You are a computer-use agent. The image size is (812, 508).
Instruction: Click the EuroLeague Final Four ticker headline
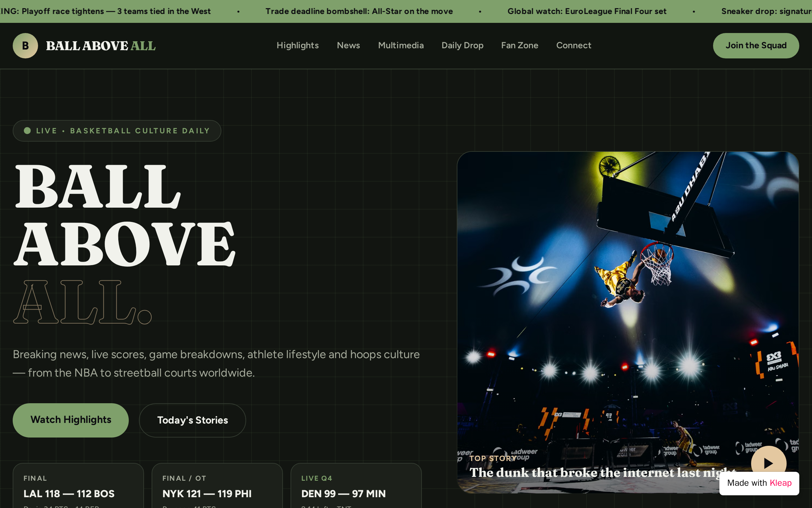pos(587,11)
